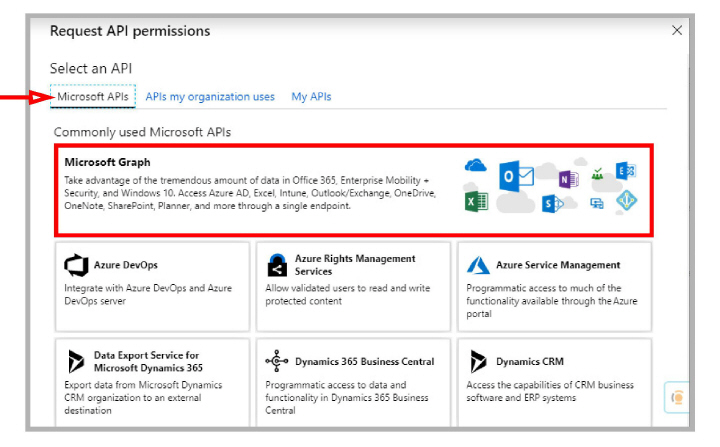
Task: Click the 'Programmatic access to much of' description
Action: (x=552, y=301)
